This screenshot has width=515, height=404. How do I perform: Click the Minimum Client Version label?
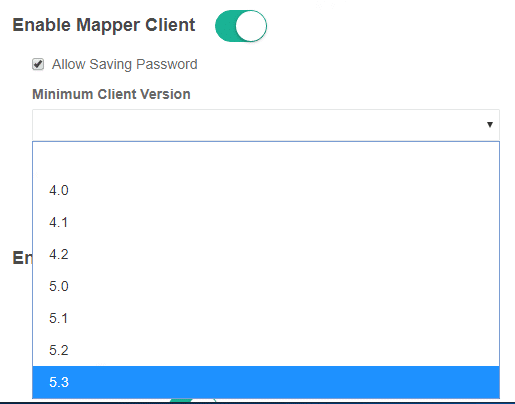tap(111, 94)
